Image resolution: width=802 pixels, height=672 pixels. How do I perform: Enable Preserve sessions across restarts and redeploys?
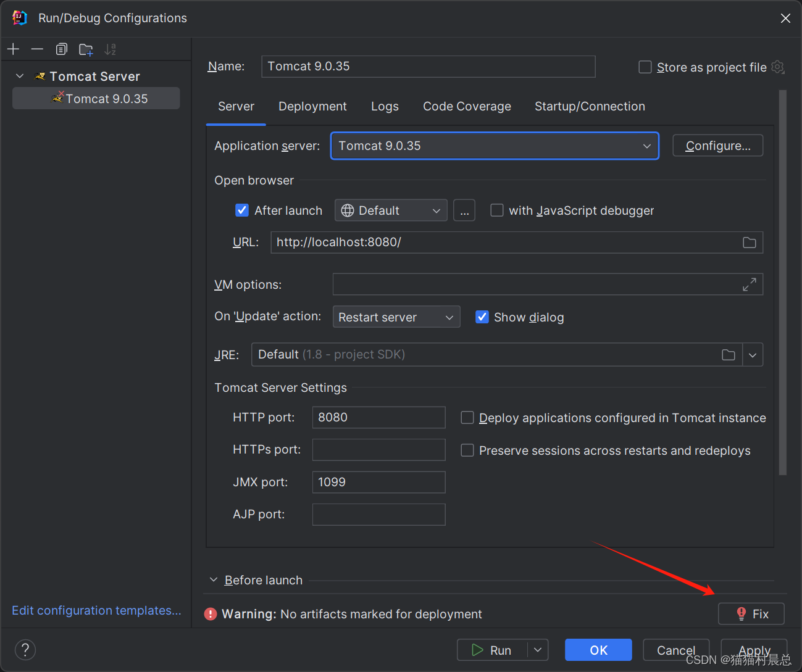point(467,450)
